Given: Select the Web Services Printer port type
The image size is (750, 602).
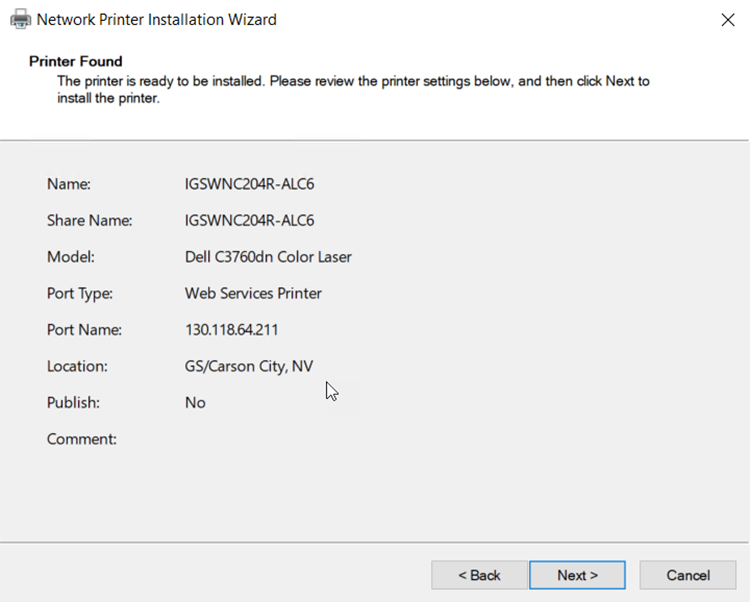Looking at the screenshot, I should 253,294.
